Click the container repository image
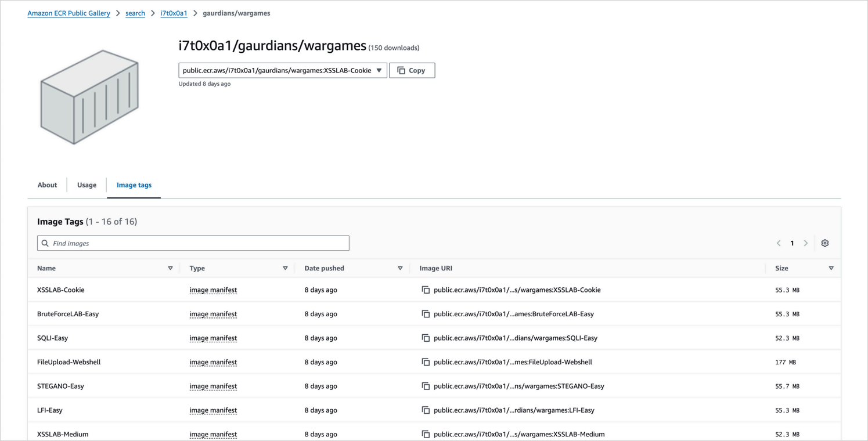The image size is (868, 441). (89, 97)
